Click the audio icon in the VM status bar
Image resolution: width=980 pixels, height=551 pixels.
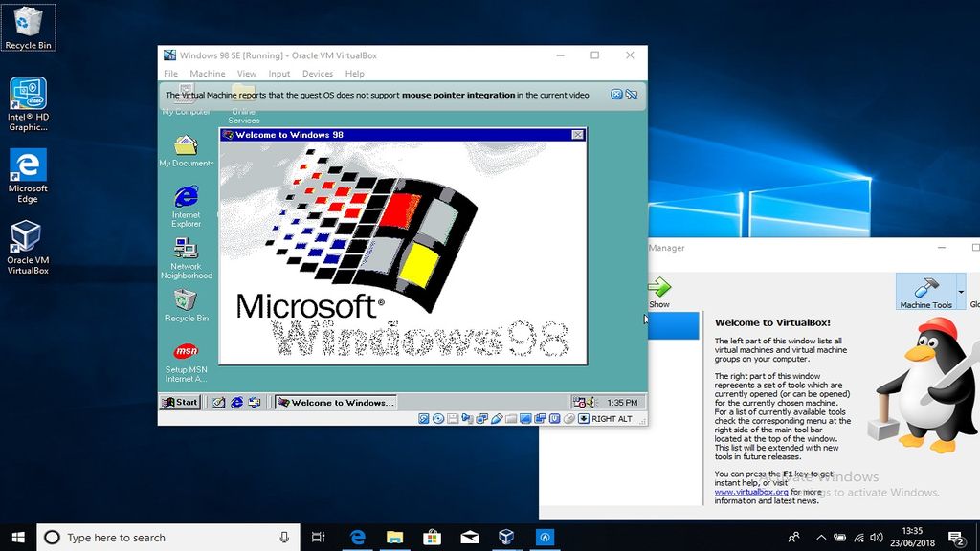[467, 419]
